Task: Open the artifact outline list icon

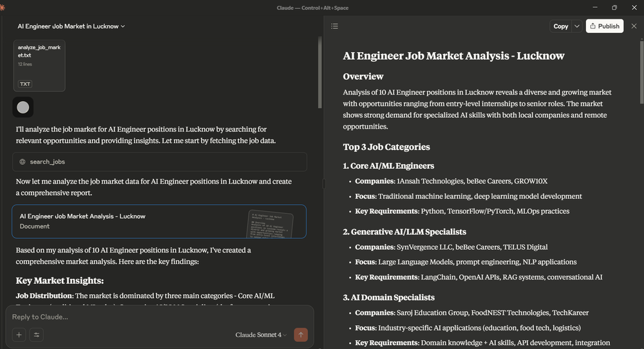Action: [x=334, y=26]
